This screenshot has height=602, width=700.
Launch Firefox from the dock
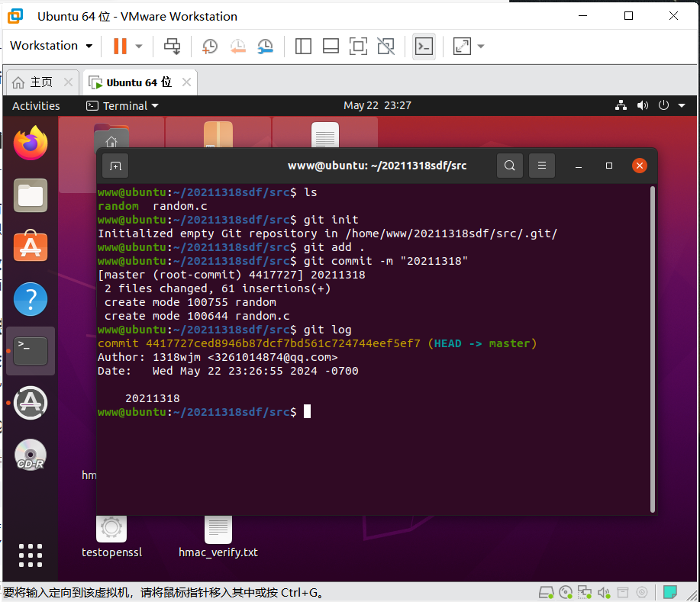click(31, 143)
